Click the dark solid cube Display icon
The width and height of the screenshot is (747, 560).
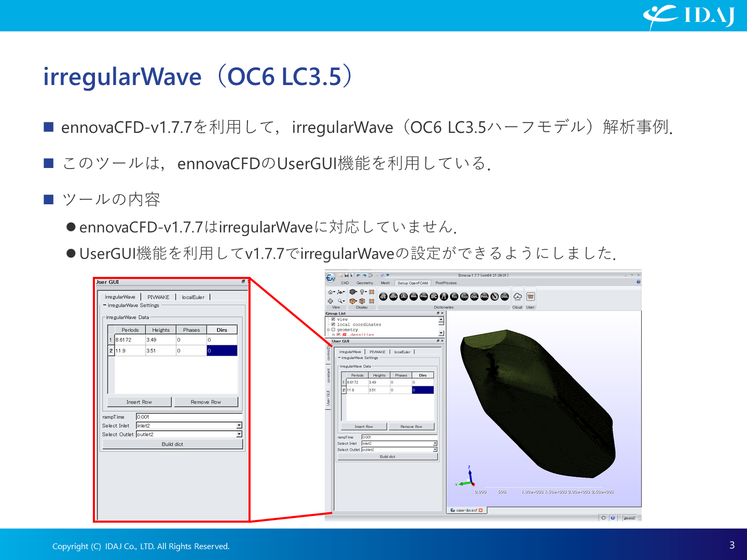pos(352,292)
